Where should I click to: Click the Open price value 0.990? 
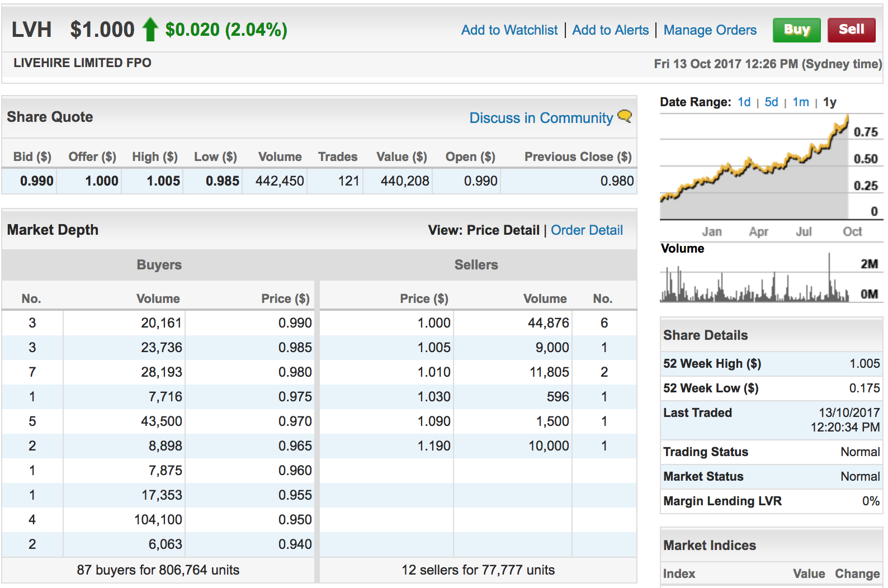point(481,181)
